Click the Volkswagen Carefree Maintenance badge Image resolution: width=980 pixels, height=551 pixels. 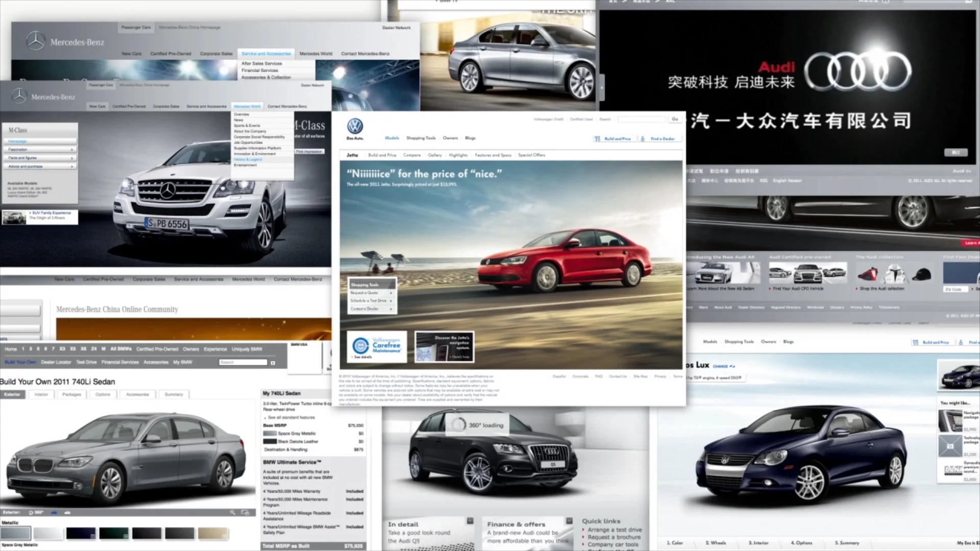[377, 346]
